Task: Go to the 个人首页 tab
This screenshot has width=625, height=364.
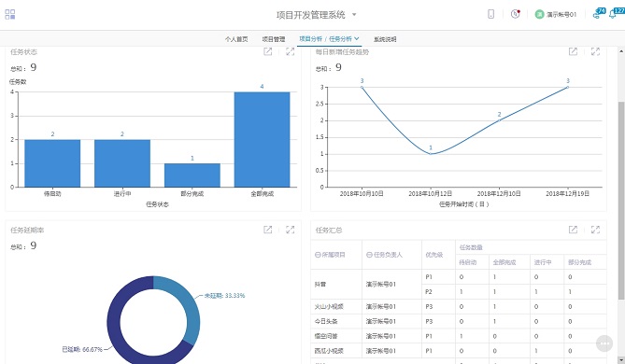Action: coord(236,39)
